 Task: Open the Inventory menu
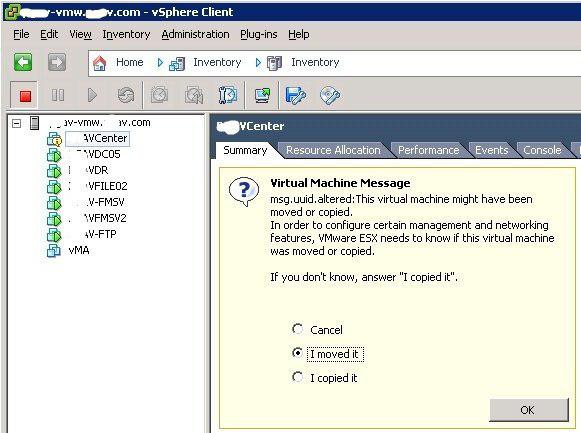tap(126, 34)
